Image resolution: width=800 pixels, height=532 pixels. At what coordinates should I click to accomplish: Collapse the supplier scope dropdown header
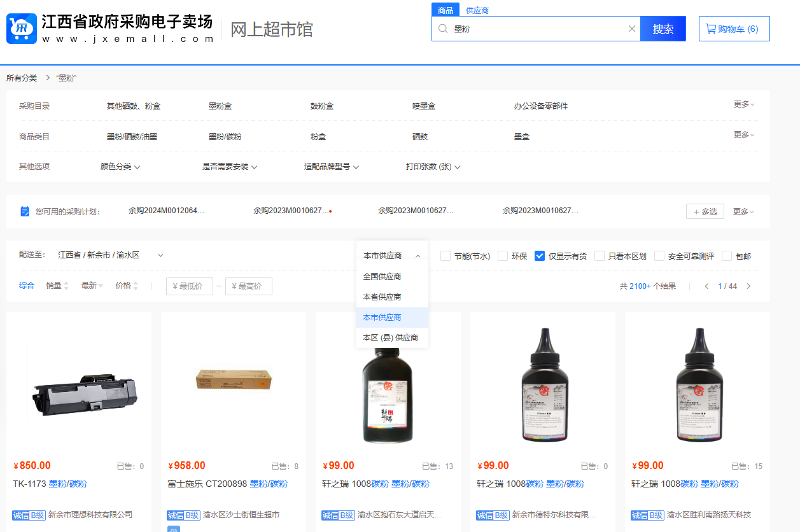pyautogui.click(x=392, y=256)
